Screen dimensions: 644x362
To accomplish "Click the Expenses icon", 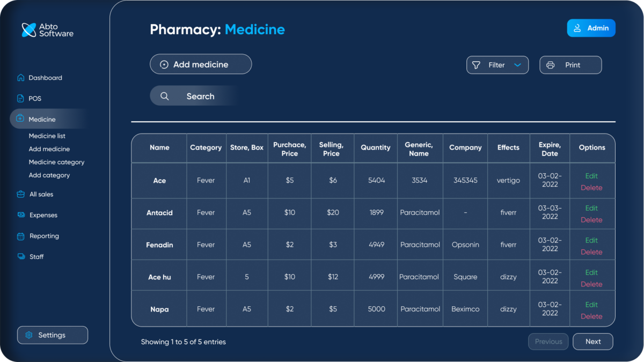I will coord(20,215).
